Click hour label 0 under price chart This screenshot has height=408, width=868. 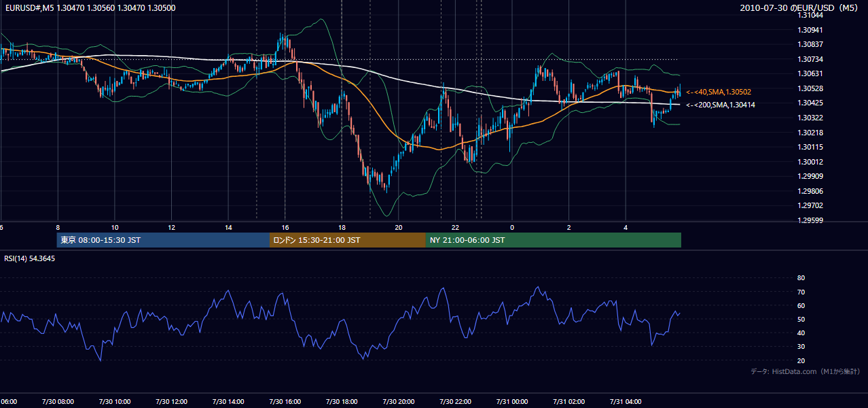pyautogui.click(x=512, y=227)
